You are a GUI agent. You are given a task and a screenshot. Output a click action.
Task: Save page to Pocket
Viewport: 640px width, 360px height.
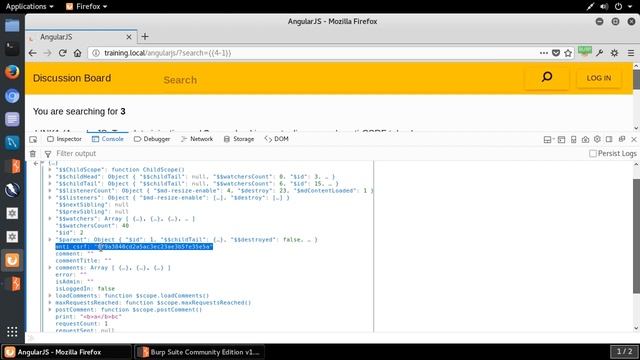[x=556, y=53]
